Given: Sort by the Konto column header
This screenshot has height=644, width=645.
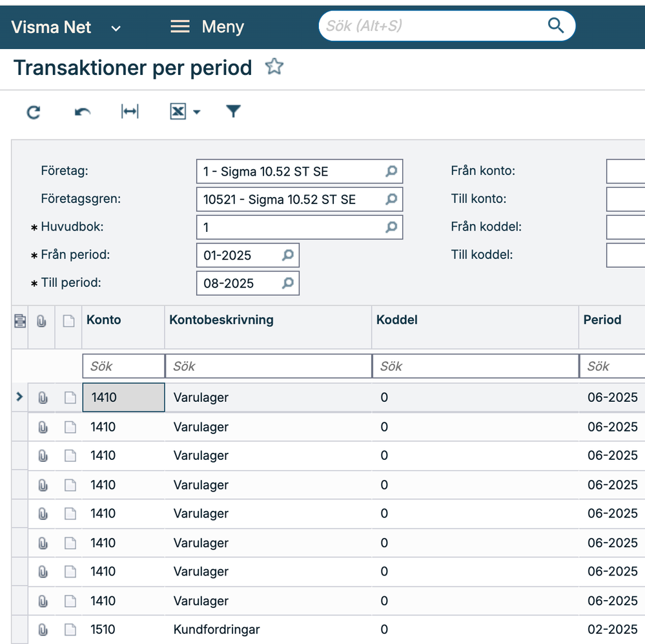Looking at the screenshot, I should [x=123, y=327].
